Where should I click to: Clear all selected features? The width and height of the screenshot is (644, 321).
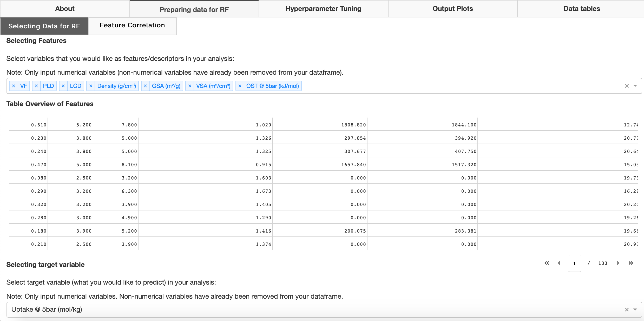(x=627, y=86)
